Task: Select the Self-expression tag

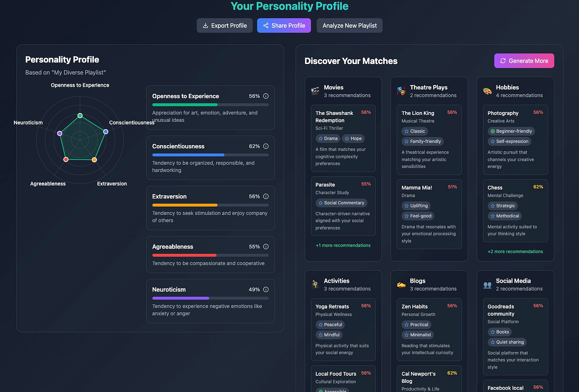Action: click(x=509, y=142)
